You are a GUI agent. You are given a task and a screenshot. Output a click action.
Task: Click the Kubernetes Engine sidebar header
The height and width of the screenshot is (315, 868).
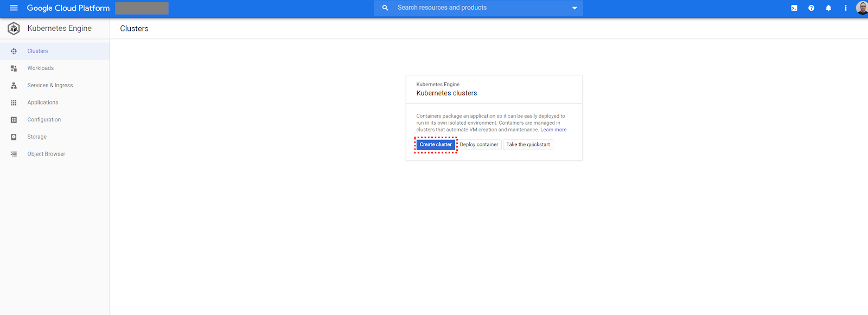click(x=60, y=28)
